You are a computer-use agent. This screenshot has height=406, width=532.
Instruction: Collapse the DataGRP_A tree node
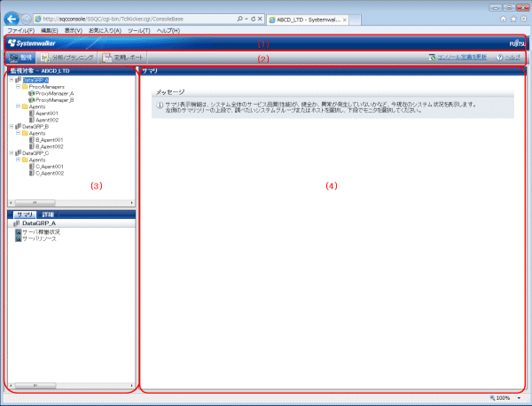click(12, 80)
